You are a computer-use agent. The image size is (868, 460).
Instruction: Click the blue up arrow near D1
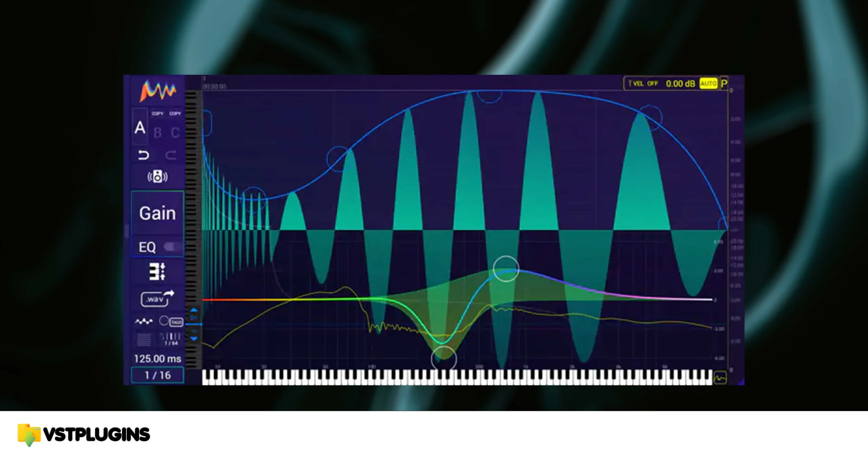[x=194, y=310]
